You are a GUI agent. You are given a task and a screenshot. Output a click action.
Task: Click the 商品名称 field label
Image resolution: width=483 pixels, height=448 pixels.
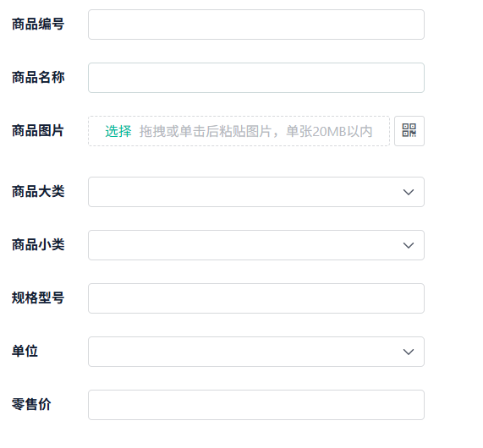[38, 77]
